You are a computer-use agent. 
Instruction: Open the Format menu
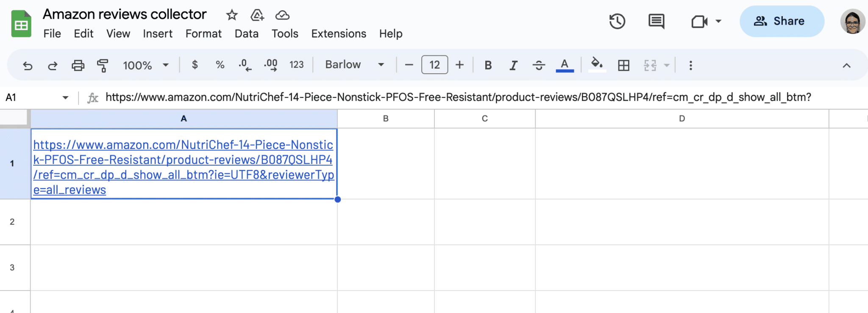point(203,33)
